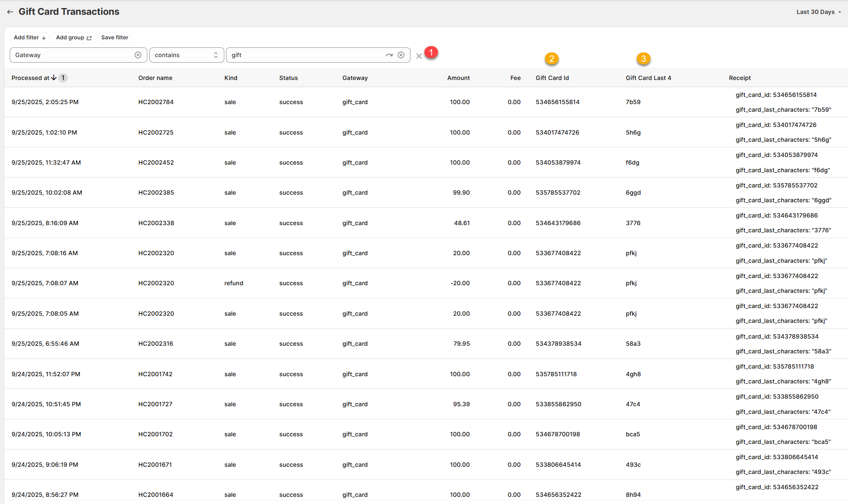The height and width of the screenshot is (504, 848).
Task: Clear the 'gift' filter value
Action: [x=401, y=55]
